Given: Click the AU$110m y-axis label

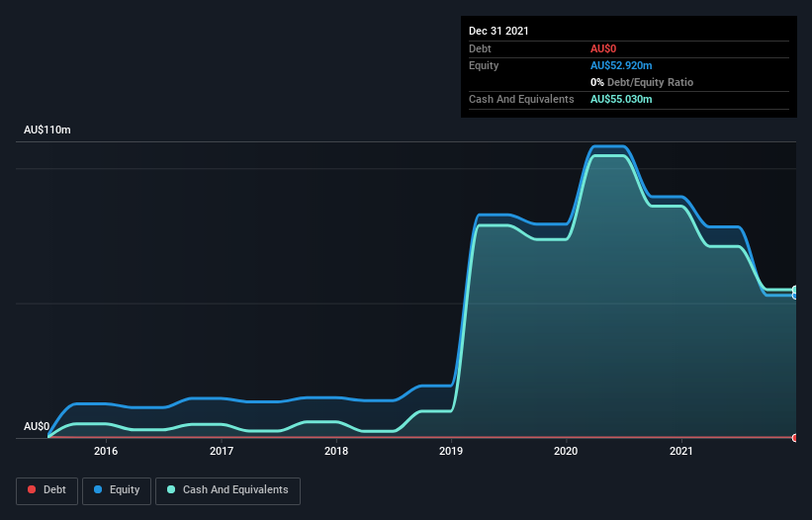Looking at the screenshot, I should click(x=47, y=130).
